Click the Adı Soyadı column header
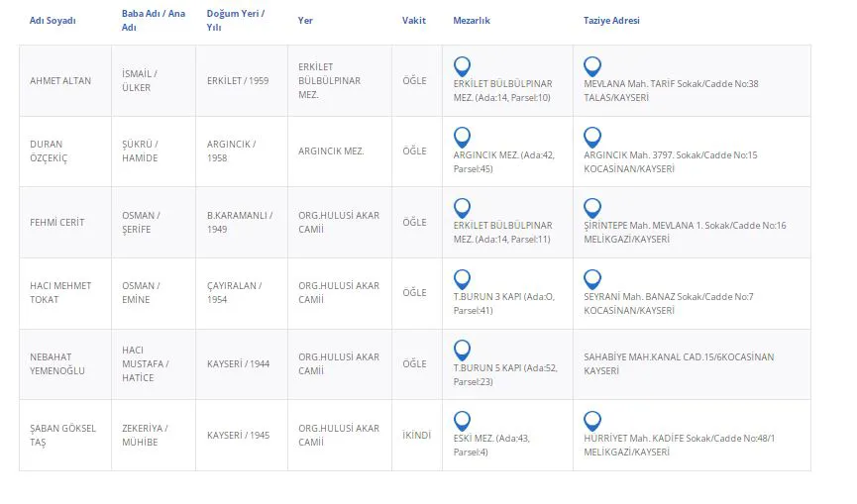This screenshot has height=504, width=857. point(53,21)
